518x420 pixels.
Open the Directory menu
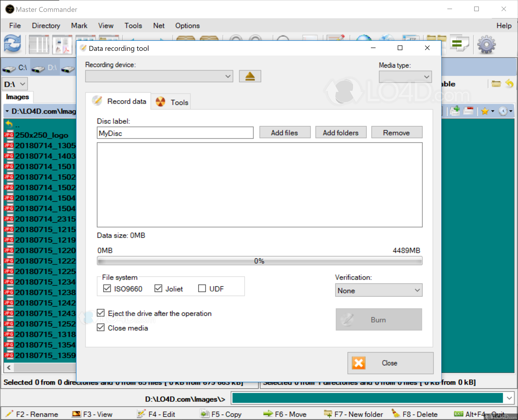[46, 26]
